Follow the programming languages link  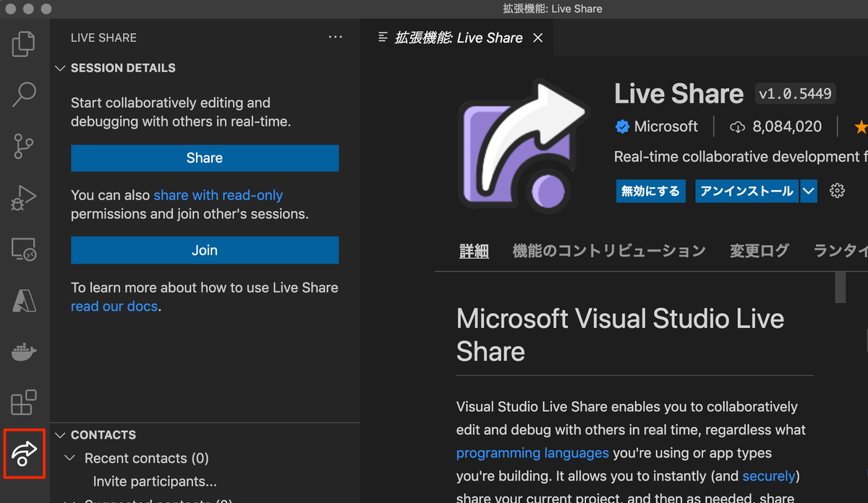(x=532, y=453)
